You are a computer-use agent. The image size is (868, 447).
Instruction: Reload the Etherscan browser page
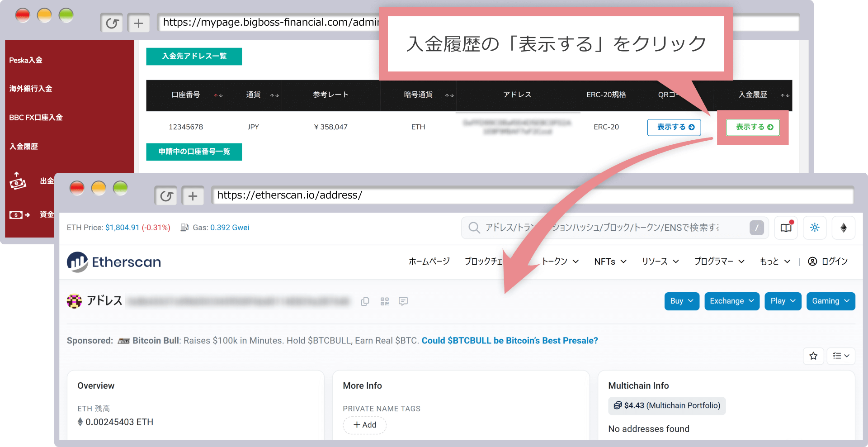click(x=166, y=196)
